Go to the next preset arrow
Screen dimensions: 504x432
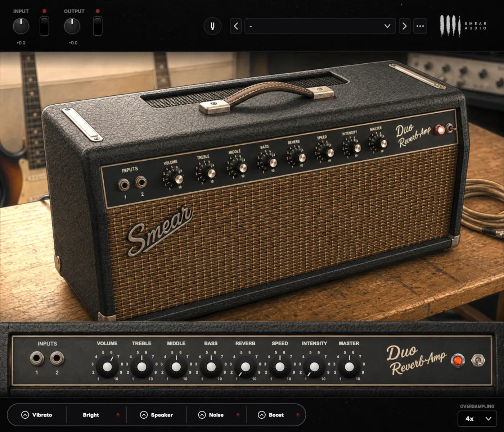[x=404, y=26]
